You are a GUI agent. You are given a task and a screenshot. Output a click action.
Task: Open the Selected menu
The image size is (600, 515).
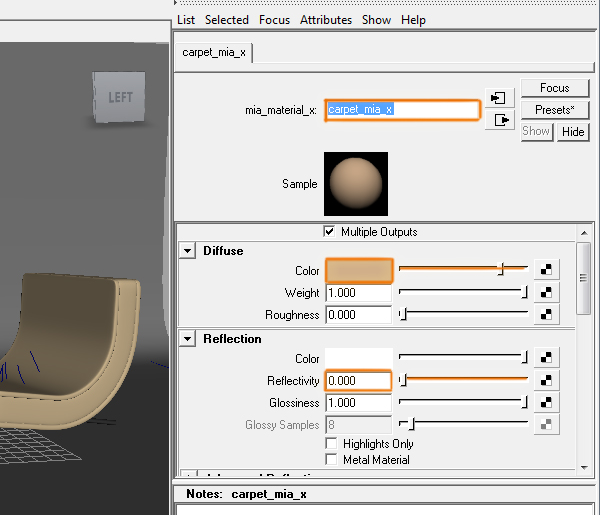(x=227, y=20)
